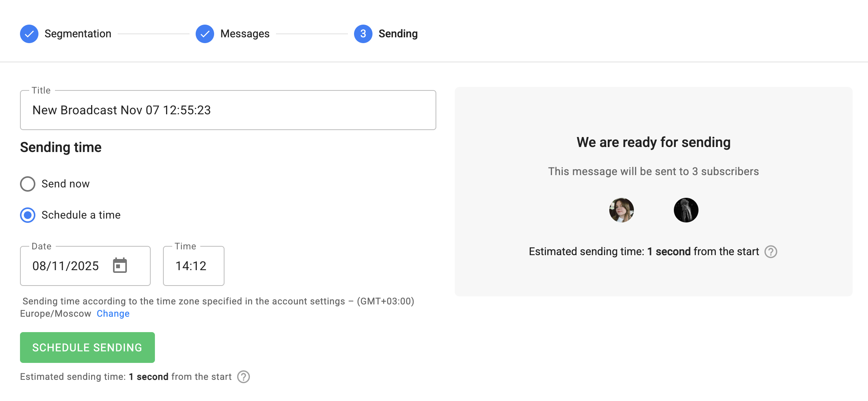Click into the broadcast Title field
The width and height of the screenshot is (868, 401).
pos(228,110)
